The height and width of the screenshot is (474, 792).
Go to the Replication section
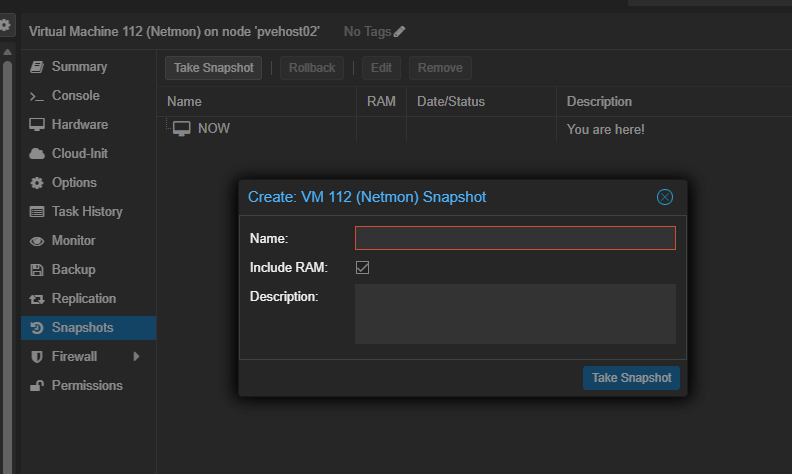click(x=84, y=299)
